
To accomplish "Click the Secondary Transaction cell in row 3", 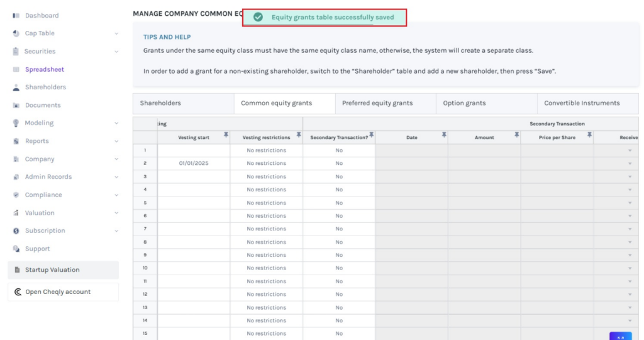I will (339, 177).
